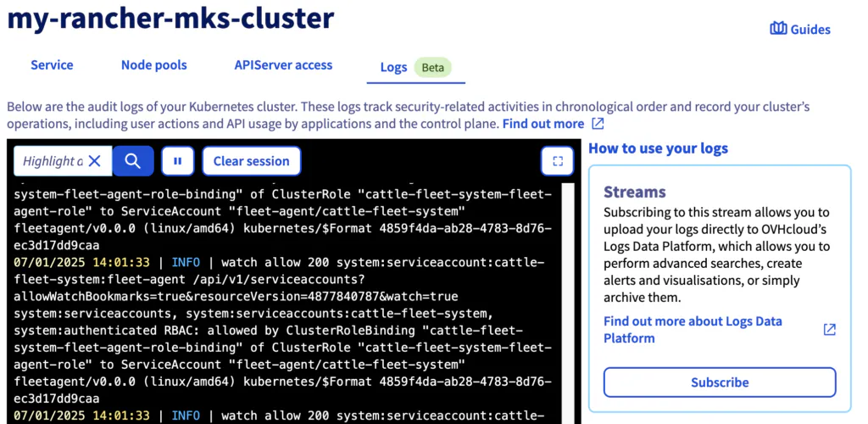Click the magnifier search button
The height and width of the screenshot is (424, 868).
[x=133, y=161]
